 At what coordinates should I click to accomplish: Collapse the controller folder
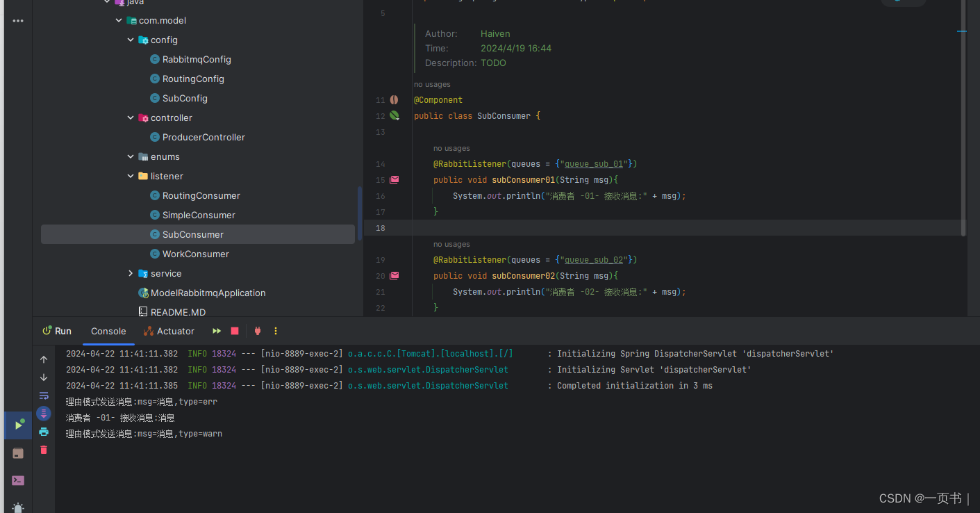[x=131, y=118]
